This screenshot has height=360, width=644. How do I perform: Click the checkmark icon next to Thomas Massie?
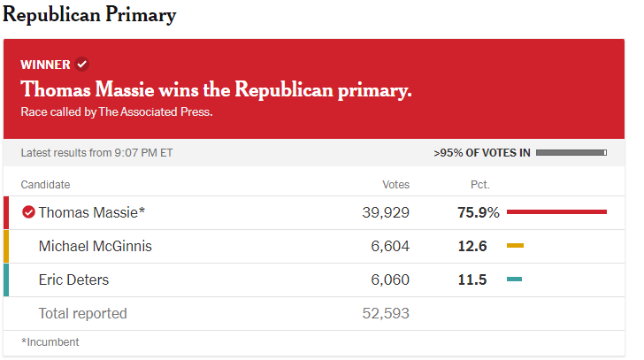(x=28, y=212)
